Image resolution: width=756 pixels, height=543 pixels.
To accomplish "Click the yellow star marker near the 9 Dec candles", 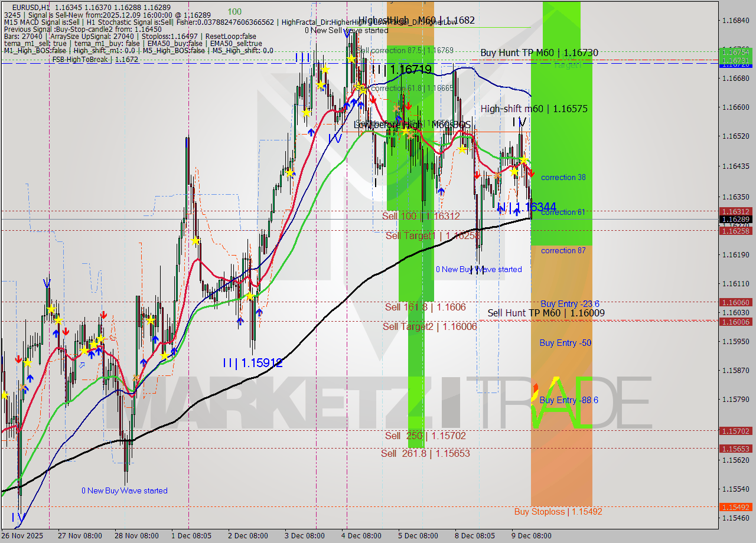I will click(x=523, y=160).
